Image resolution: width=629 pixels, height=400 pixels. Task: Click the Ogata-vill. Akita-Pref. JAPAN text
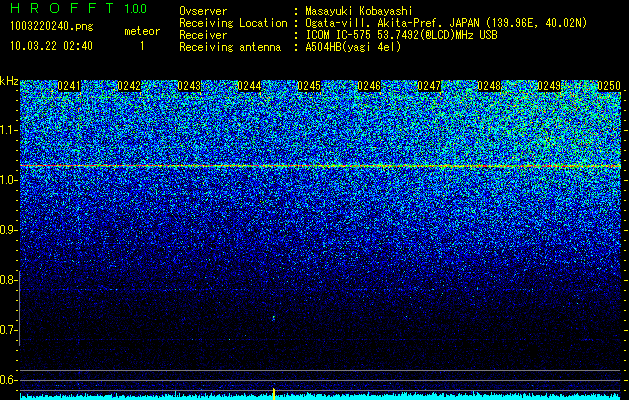(x=446, y=23)
